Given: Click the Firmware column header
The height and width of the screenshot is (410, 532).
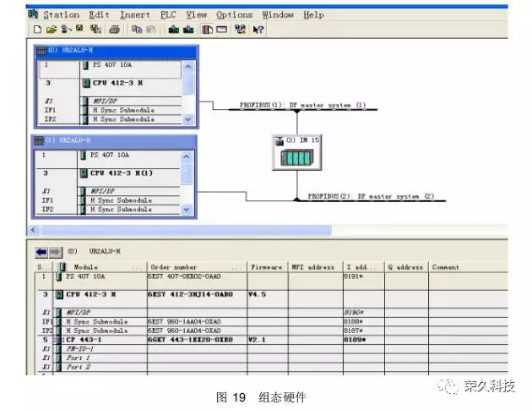Looking at the screenshot, I should click(267, 267).
